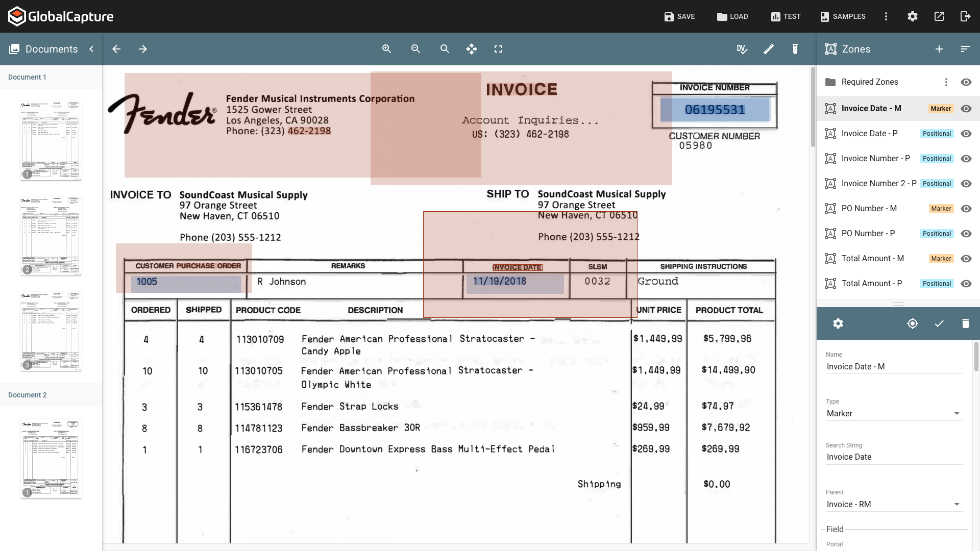Toggle visibility of PO Number - P
This screenshot has width=980, height=551.
[x=966, y=234]
